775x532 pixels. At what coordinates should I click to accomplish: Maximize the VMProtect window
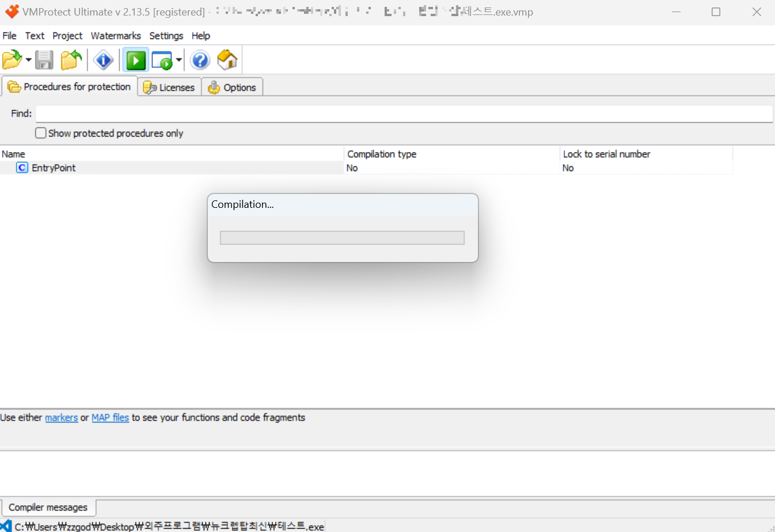(x=716, y=12)
